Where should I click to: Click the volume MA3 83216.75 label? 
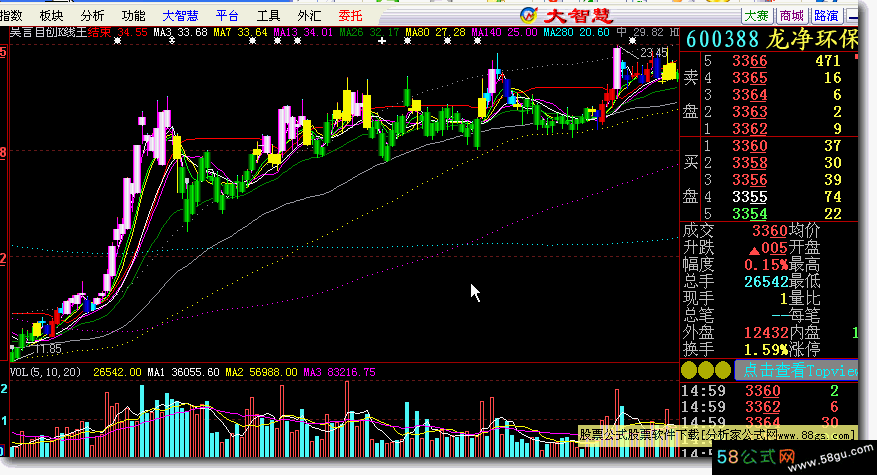[339, 372]
